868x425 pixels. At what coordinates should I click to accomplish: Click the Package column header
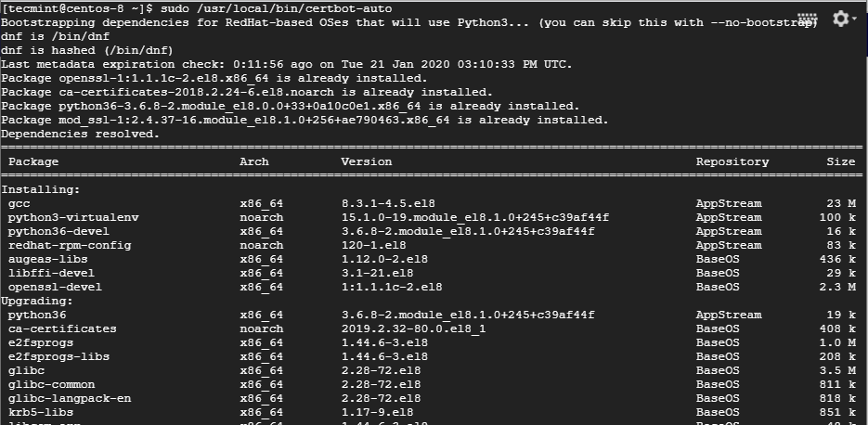[x=35, y=161]
